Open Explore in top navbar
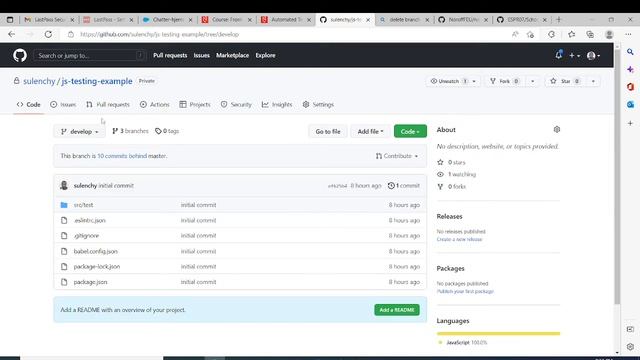Screen dimensions: 640x360 click(265, 56)
